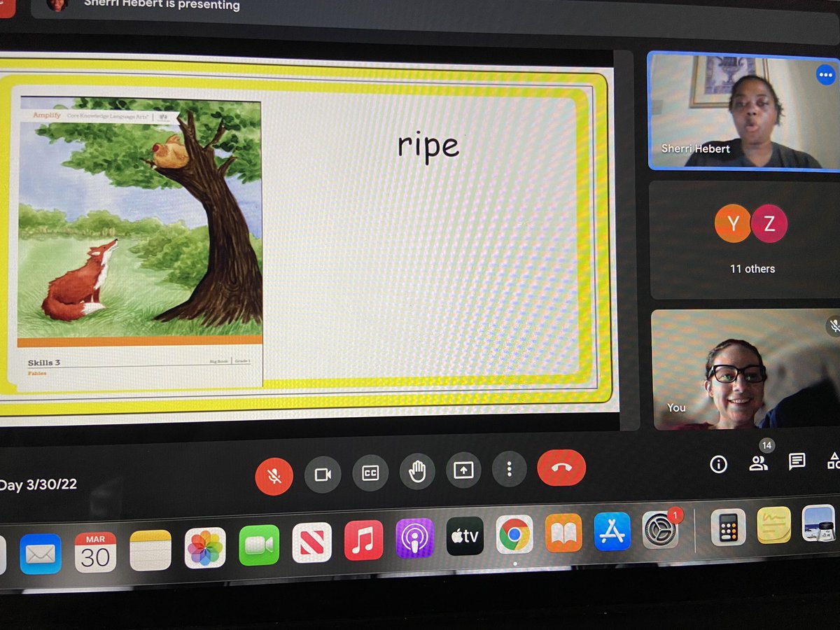Open the Music app in the Dock
The height and width of the screenshot is (630, 840).
point(363,540)
